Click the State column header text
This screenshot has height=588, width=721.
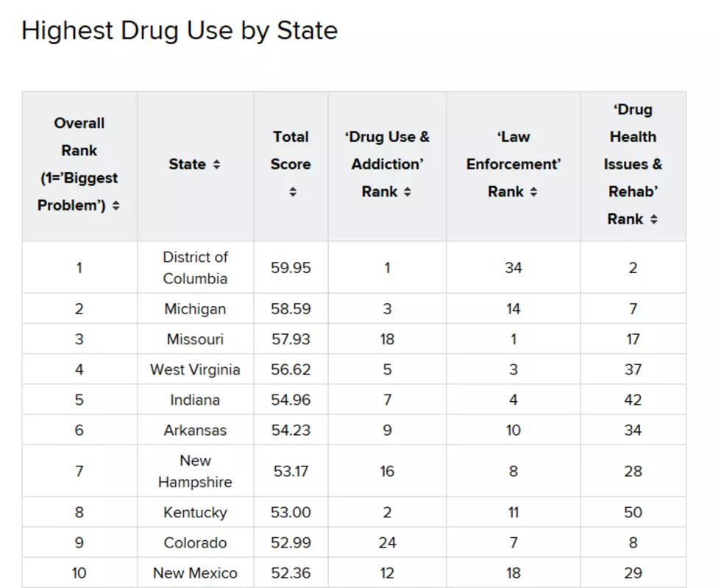187,164
